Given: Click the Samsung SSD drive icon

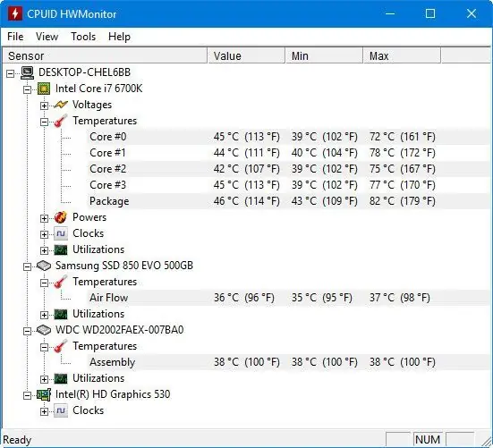Looking at the screenshot, I should pos(44,266).
